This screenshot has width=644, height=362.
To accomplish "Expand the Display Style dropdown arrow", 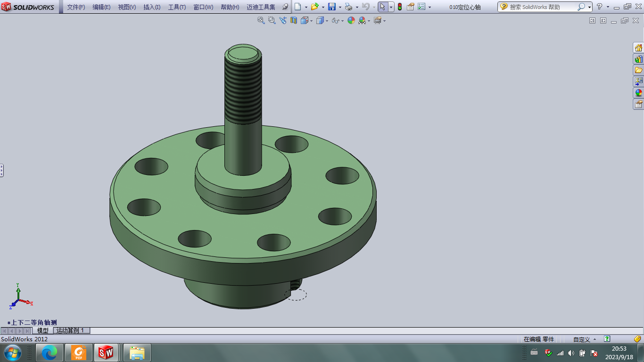I will tap(327, 21).
